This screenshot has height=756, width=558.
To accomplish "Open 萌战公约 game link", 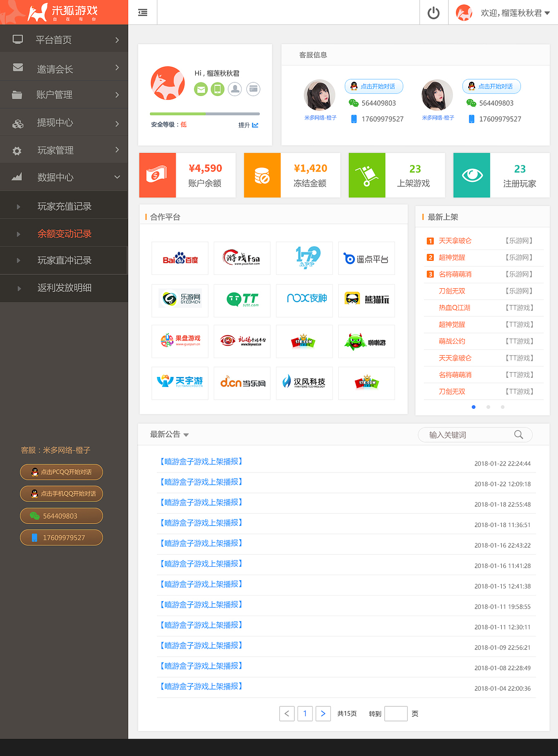I will (x=452, y=341).
